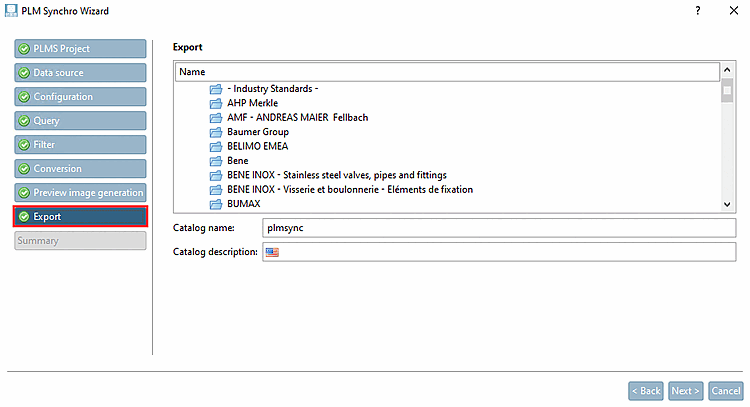Click the AMF - ANDREAS MAIER folder icon
The height and width of the screenshot is (407, 750).
point(216,118)
